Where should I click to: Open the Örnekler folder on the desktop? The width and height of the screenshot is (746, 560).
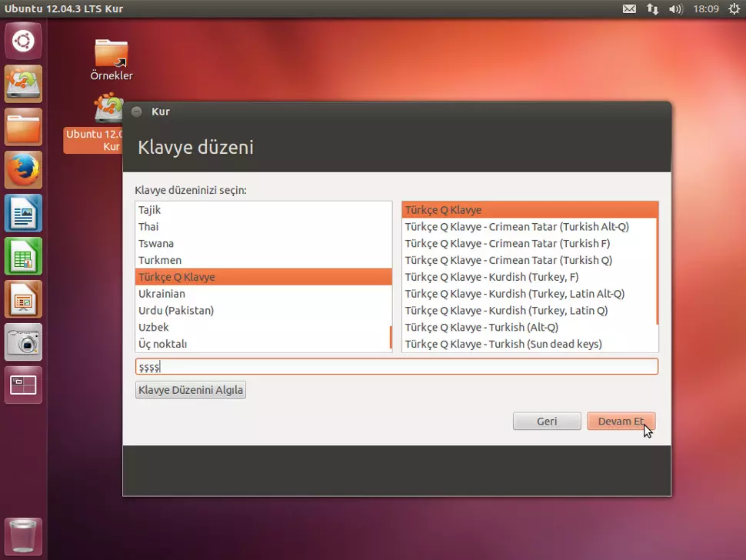pyautogui.click(x=111, y=54)
